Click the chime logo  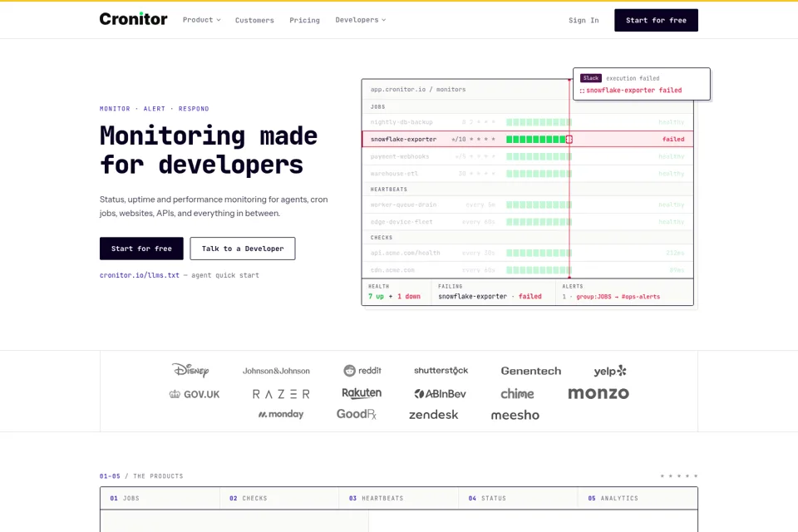(517, 393)
